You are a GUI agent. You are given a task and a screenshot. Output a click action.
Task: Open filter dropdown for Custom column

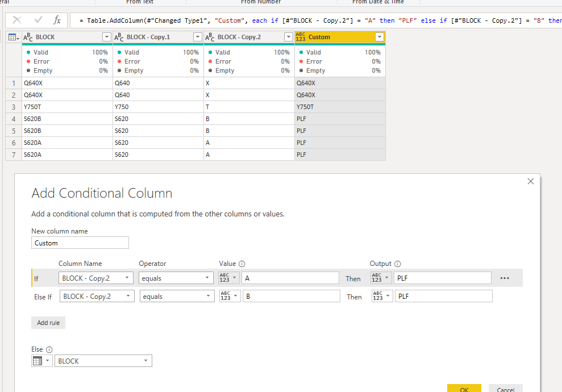coord(380,37)
